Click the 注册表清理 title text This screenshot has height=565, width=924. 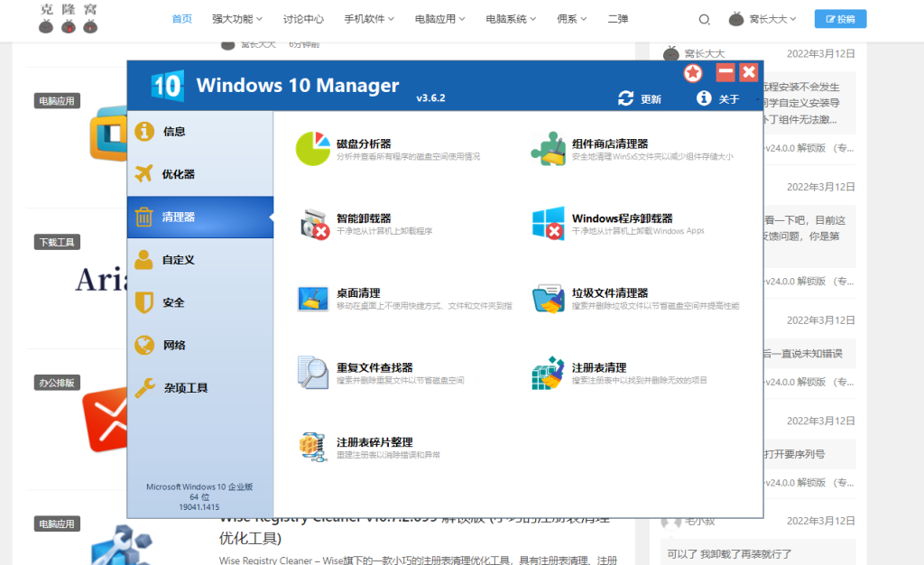click(x=599, y=367)
